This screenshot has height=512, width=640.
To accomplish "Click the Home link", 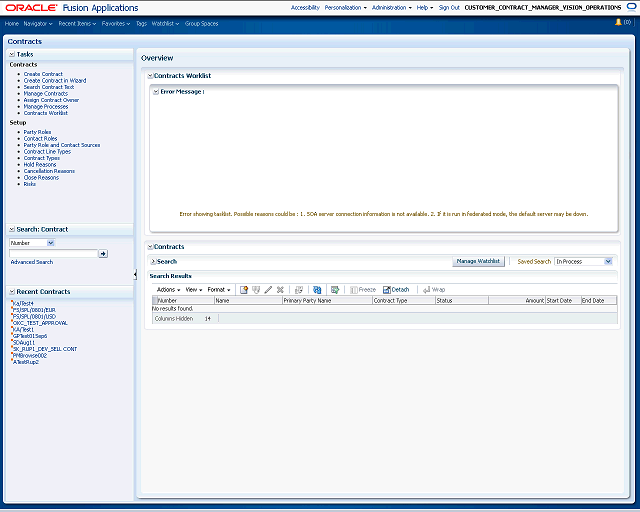I will (x=12, y=24).
